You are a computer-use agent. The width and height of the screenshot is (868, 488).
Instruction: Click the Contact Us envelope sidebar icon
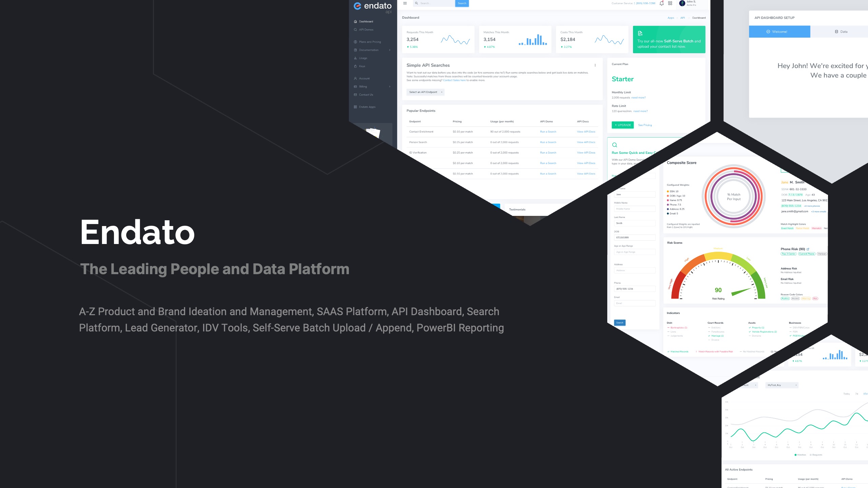tap(355, 95)
